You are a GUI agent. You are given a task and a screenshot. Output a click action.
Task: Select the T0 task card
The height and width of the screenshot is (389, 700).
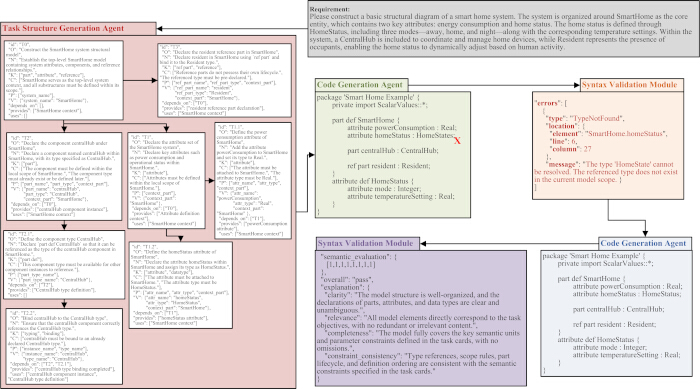[64, 80]
